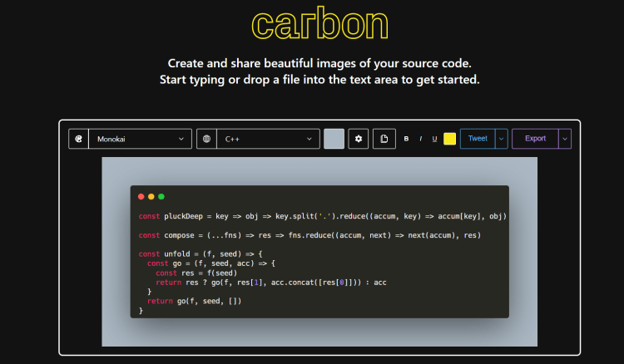
Task: Toggle underline text formatting
Action: 434,139
